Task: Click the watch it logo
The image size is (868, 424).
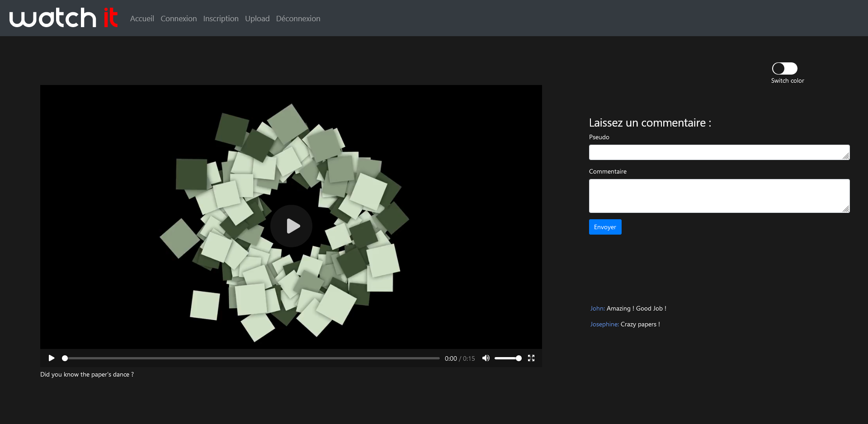Action: pos(63,18)
